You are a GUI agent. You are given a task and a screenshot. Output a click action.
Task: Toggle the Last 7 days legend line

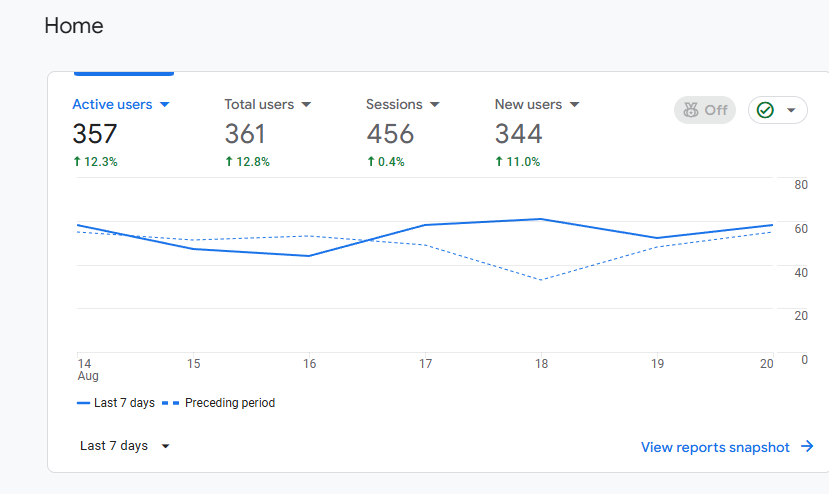[116, 403]
